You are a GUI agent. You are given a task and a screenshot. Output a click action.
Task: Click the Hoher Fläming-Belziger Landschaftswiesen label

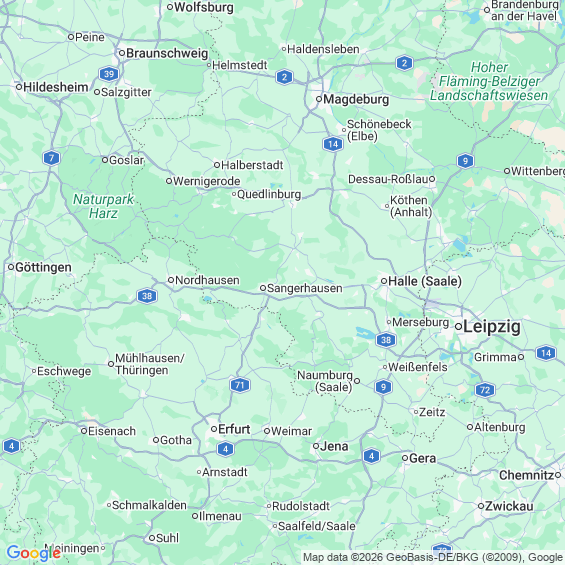tap(489, 81)
